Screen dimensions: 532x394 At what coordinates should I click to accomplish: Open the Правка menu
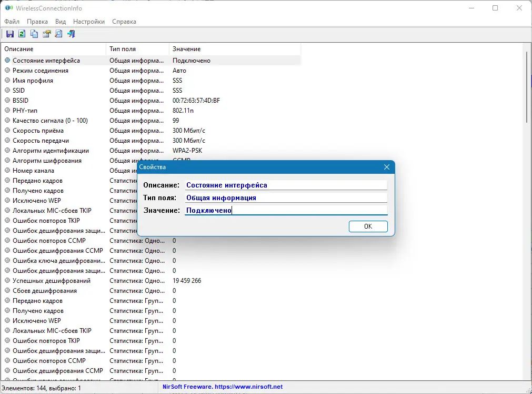37,22
